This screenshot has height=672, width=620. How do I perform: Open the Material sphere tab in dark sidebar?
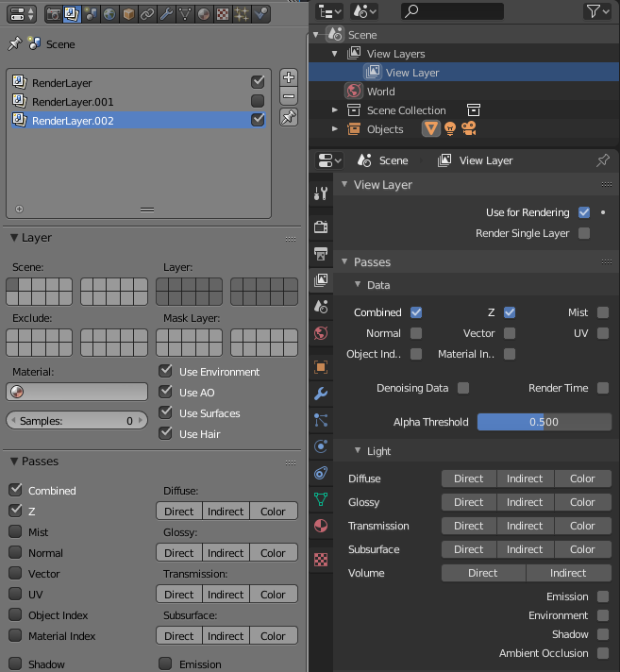coord(321,526)
